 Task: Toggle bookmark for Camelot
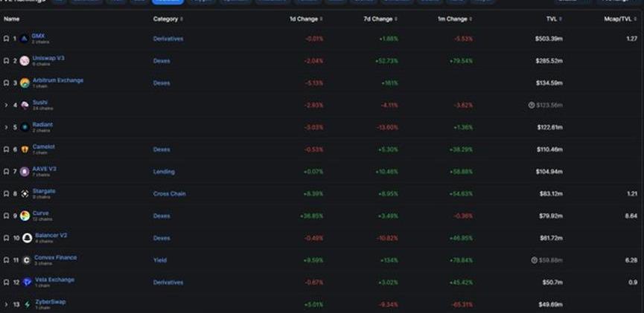click(x=6, y=149)
